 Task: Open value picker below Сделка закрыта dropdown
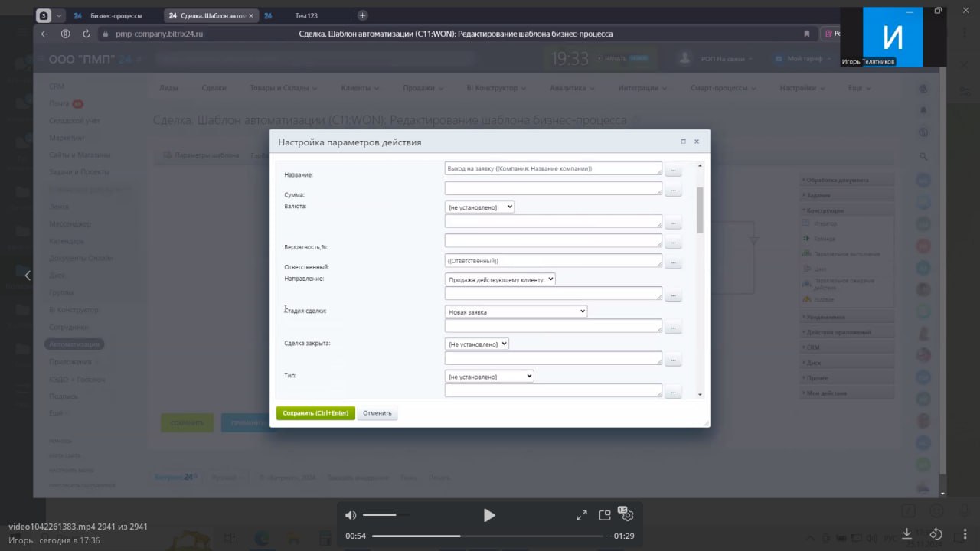(673, 360)
